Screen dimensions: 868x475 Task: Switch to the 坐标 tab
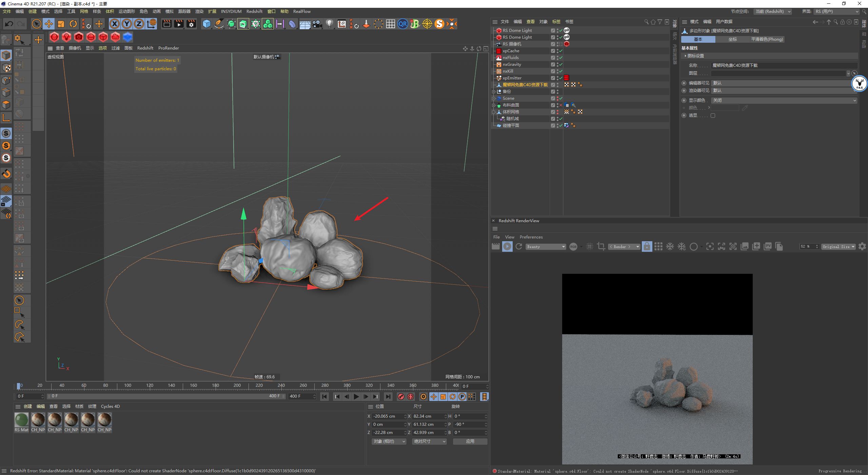click(x=732, y=39)
